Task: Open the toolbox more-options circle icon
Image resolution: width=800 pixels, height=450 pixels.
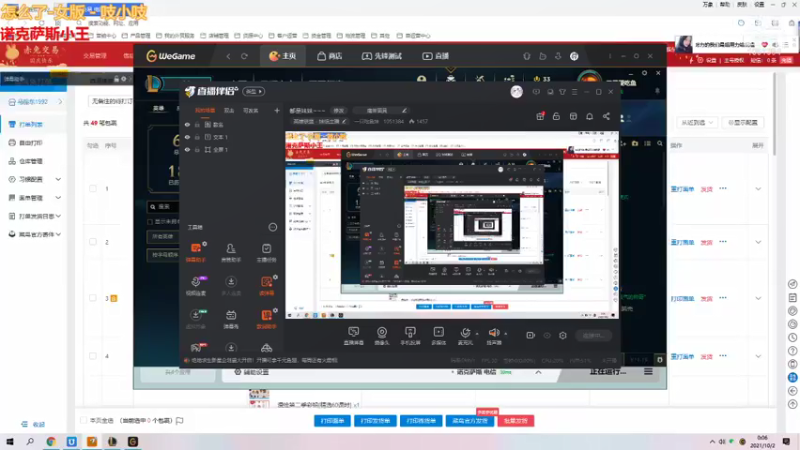Action: coord(273,227)
